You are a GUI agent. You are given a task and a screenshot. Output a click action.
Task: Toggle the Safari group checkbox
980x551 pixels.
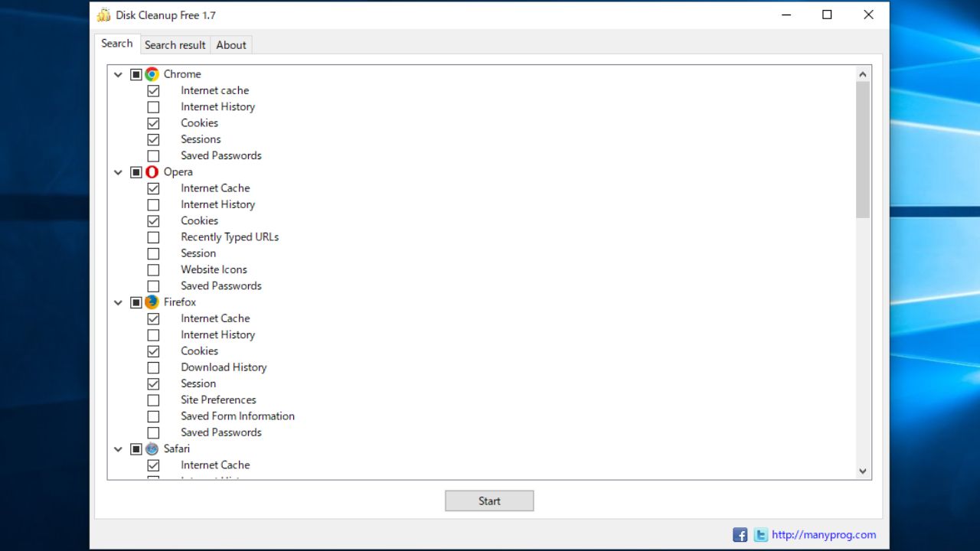[x=136, y=449]
